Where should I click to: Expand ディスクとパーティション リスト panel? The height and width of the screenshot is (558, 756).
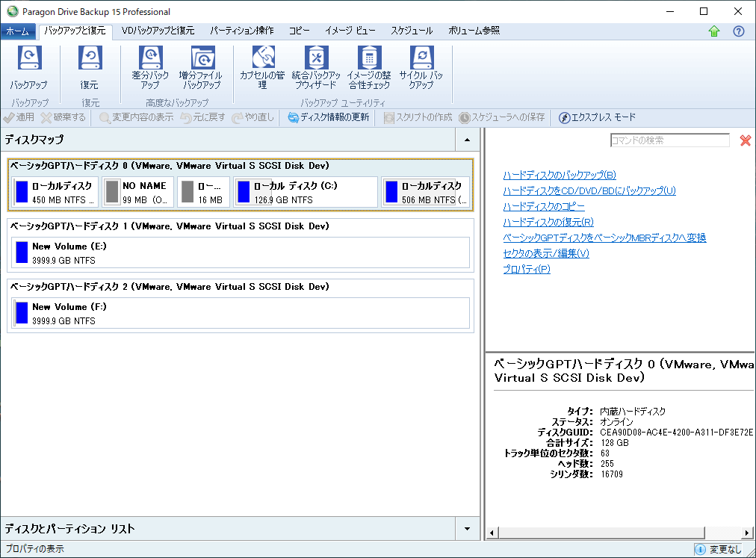pyautogui.click(x=467, y=529)
